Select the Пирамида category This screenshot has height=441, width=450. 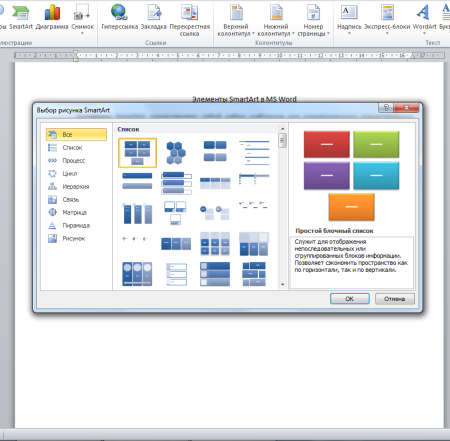pyautogui.click(x=76, y=225)
